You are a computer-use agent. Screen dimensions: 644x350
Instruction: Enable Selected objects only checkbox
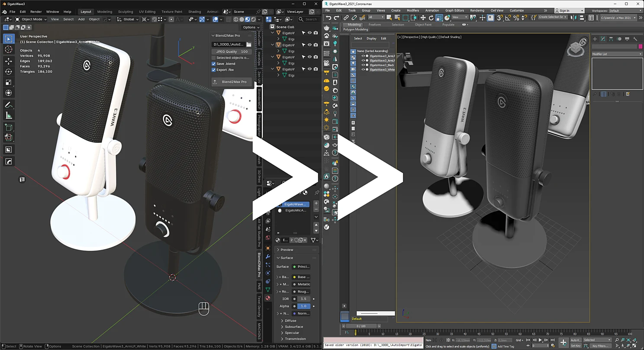[213, 58]
